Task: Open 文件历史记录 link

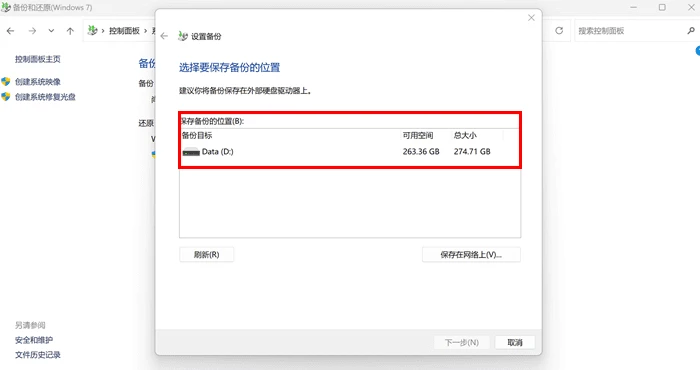Action: (38, 355)
